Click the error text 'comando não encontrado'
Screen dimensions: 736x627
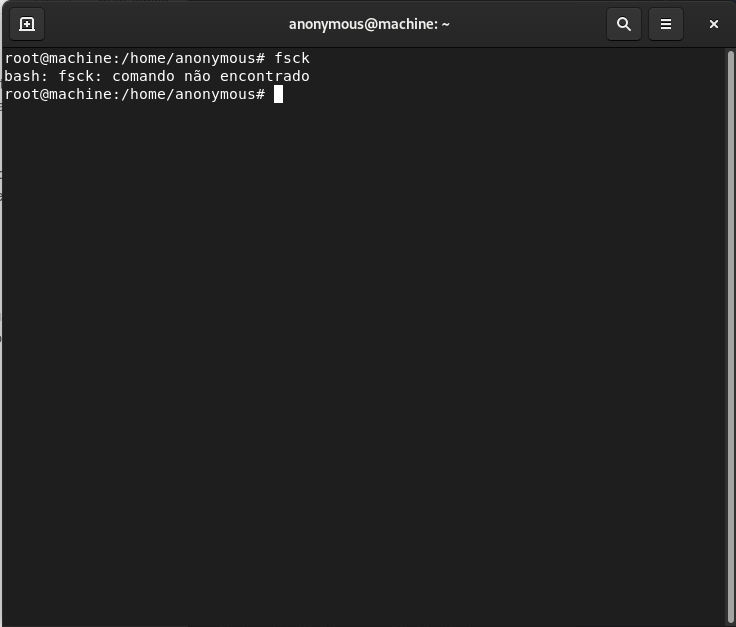pyautogui.click(x=211, y=76)
